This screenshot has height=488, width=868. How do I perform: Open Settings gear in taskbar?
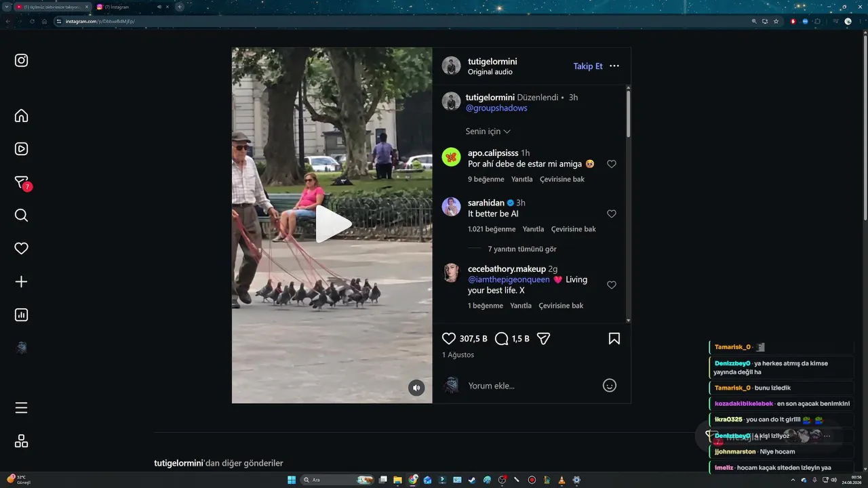pos(576,480)
